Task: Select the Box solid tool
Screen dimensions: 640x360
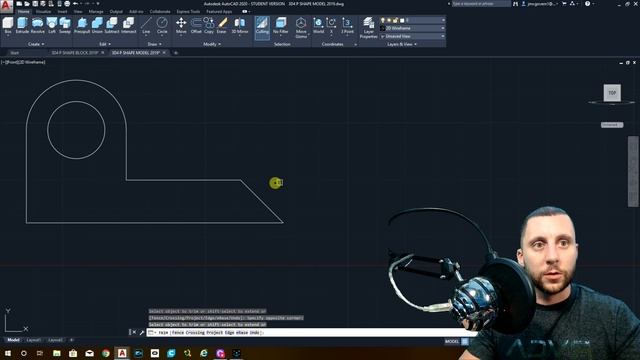Action: (x=8, y=25)
